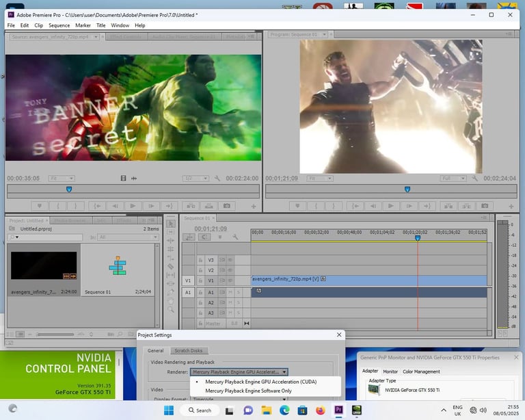Image resolution: width=525 pixels, height=420 pixels.
Task: Click the Project panel search field
Action: click(45, 237)
